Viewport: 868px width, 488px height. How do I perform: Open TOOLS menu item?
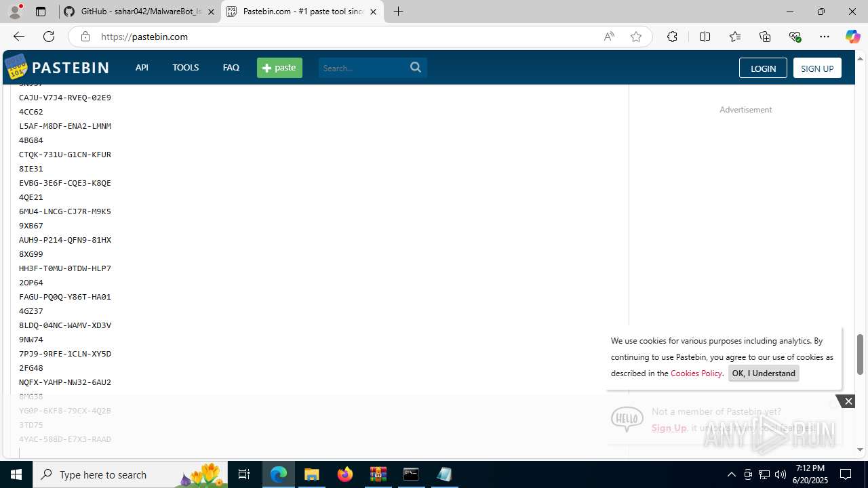click(185, 67)
